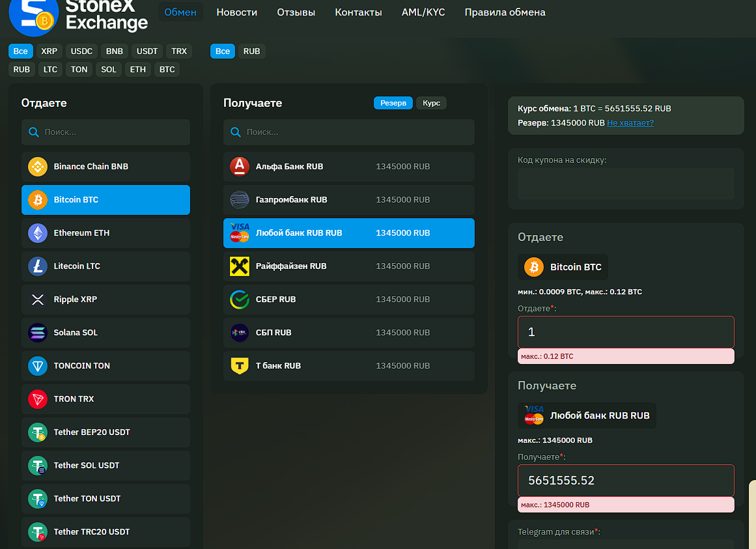756x549 pixels.
Task: Click the мин.: 0.0009 BTC limits text
Action: [x=580, y=292]
